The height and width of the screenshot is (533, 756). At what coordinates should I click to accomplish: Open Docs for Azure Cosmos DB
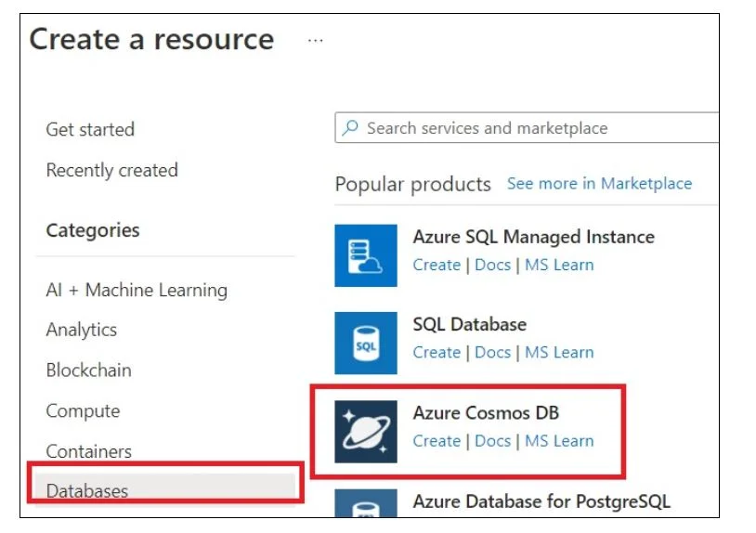(493, 441)
